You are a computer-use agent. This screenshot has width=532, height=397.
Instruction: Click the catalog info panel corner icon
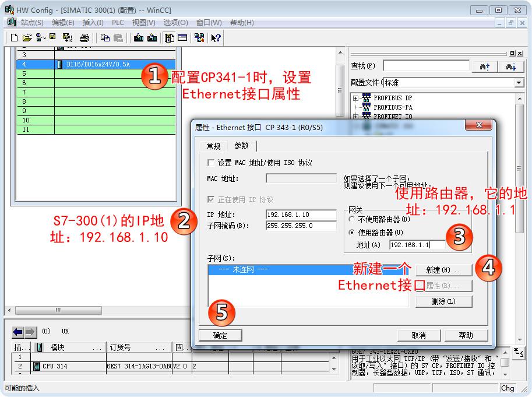point(518,352)
